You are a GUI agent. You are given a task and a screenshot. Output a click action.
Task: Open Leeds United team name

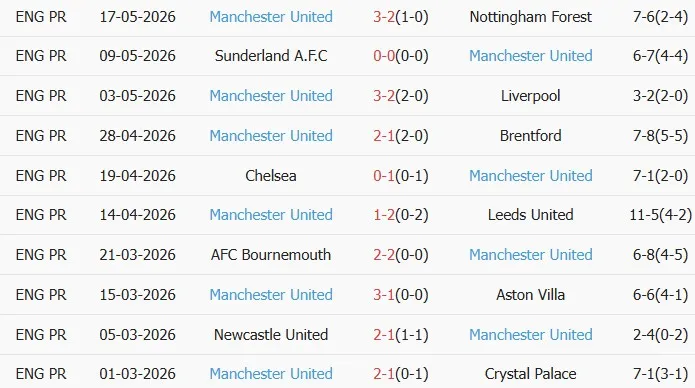click(x=531, y=215)
